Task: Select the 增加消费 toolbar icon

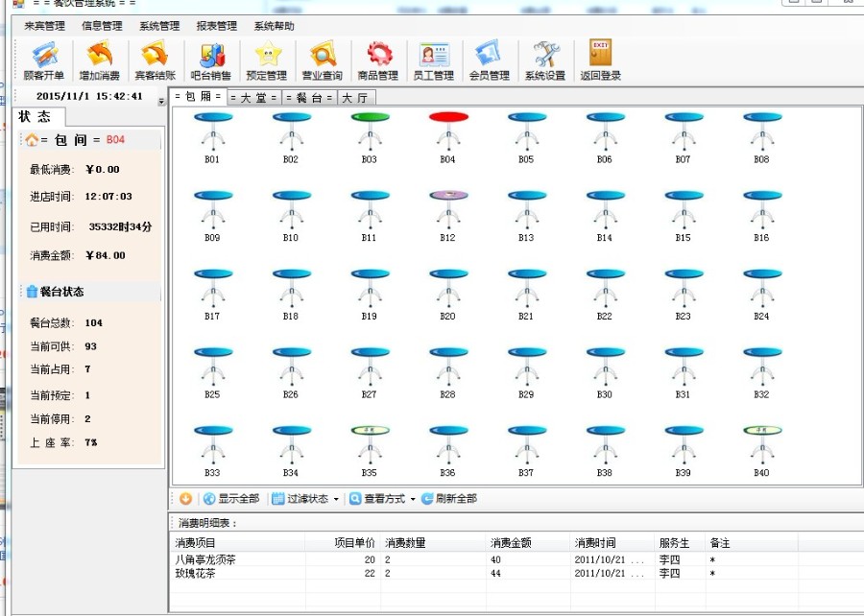Action: pyautogui.click(x=101, y=59)
